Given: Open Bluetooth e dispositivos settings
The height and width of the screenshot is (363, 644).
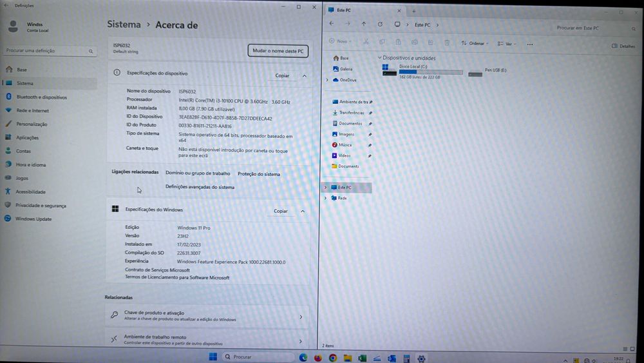Looking at the screenshot, I should click(41, 97).
